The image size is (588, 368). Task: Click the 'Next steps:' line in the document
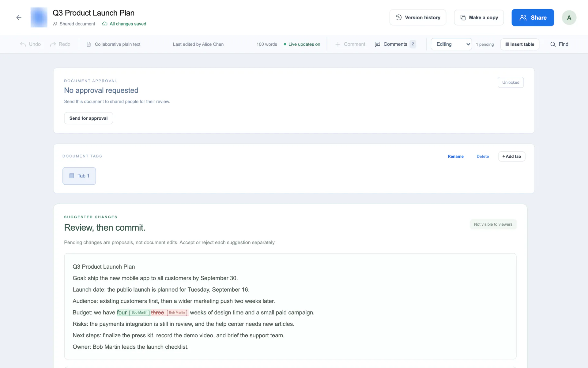pos(179,335)
